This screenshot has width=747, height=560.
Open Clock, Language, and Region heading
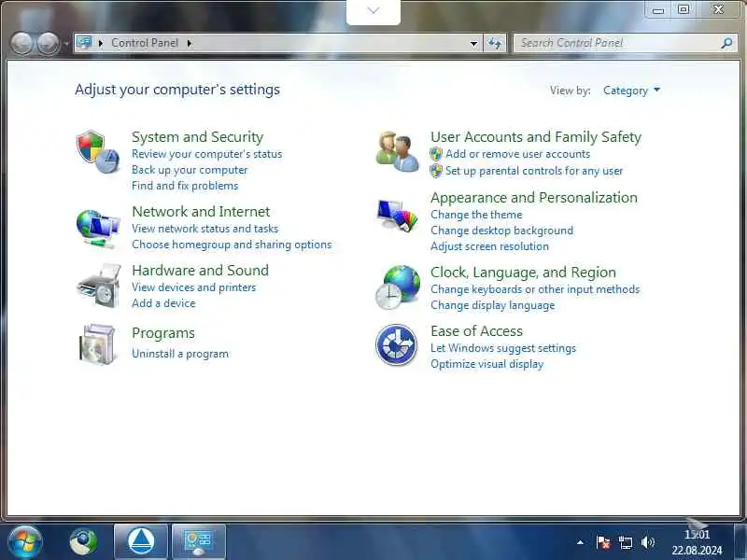coord(523,273)
